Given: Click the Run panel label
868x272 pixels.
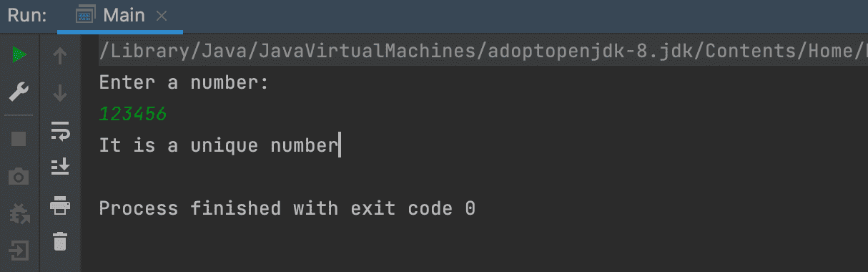Looking at the screenshot, I should coord(26,15).
